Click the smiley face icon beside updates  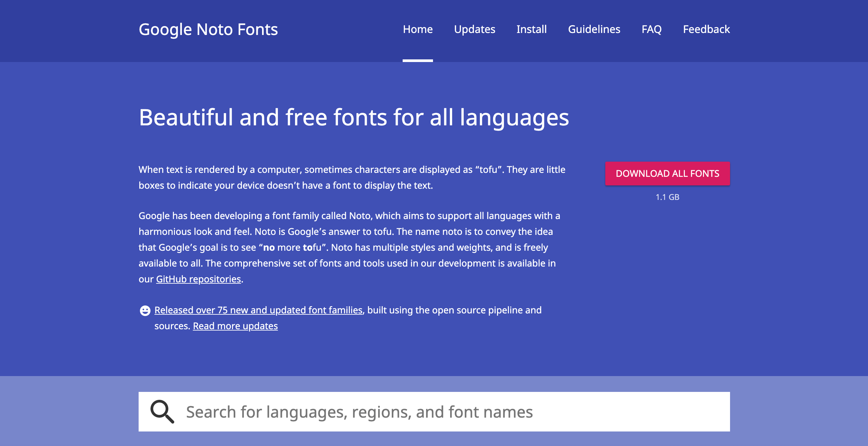pyautogui.click(x=145, y=310)
